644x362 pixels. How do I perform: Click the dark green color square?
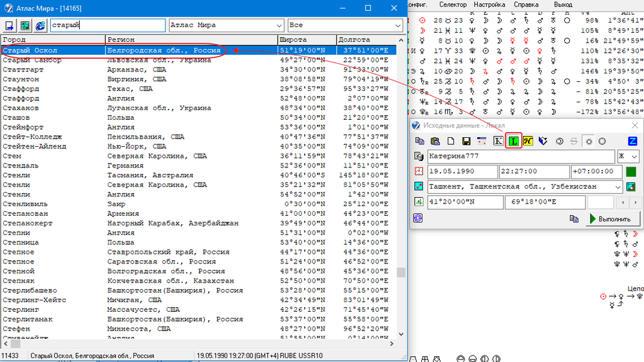pyautogui.click(x=631, y=171)
